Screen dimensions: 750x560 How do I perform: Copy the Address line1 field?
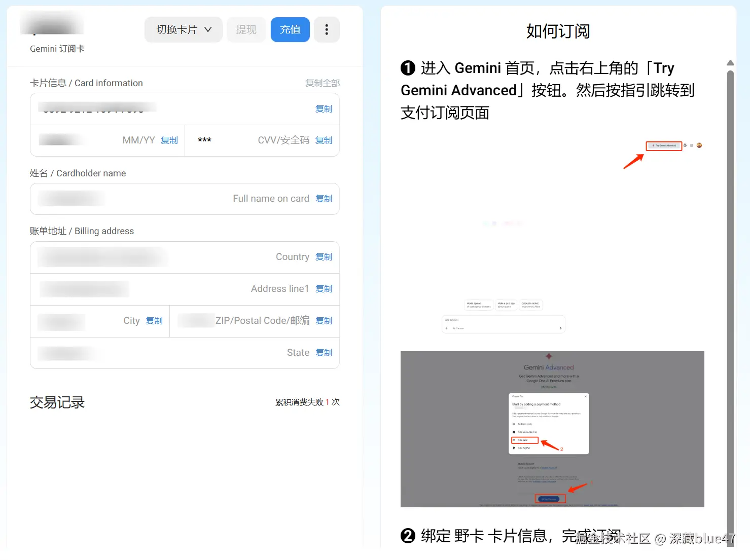324,289
